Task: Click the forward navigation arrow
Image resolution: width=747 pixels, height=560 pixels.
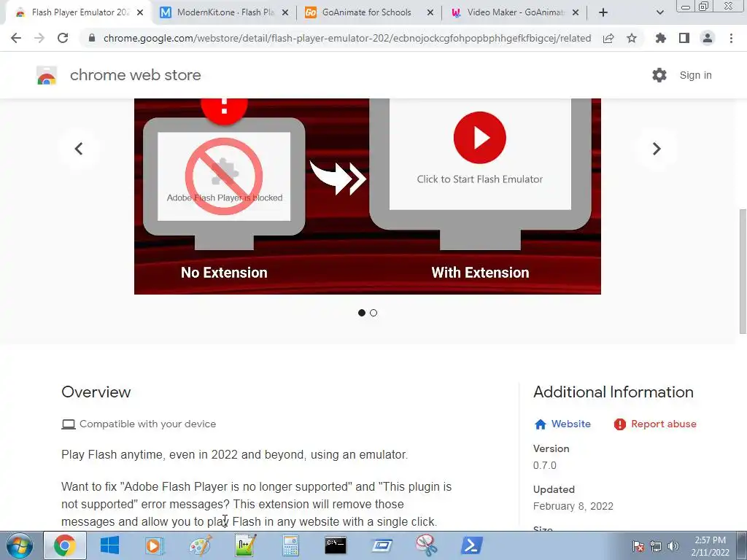Action: 39,38
